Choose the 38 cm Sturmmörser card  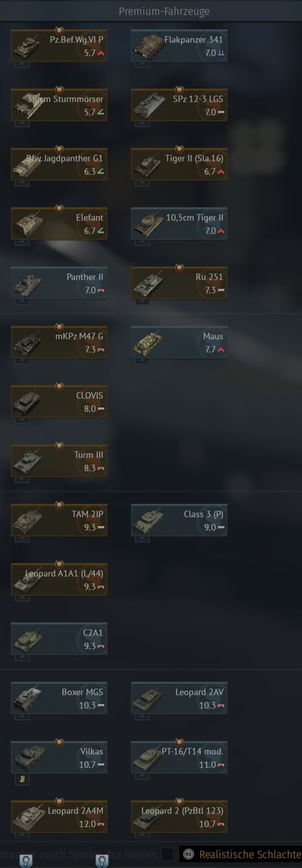59,105
